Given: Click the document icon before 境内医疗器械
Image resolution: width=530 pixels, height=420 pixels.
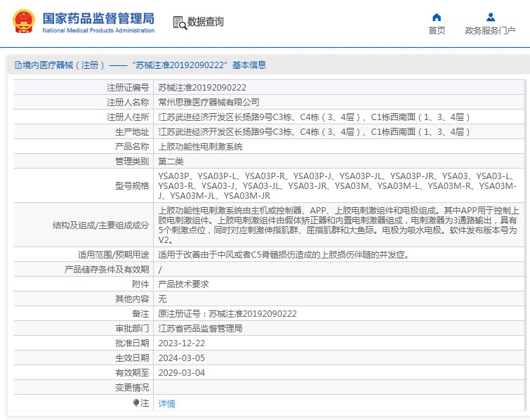Looking at the screenshot, I should point(18,65).
